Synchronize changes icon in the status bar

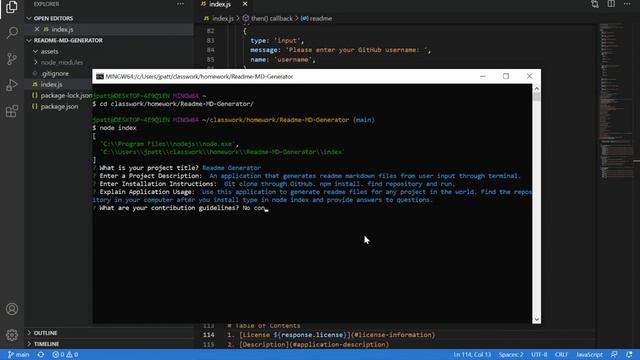pyautogui.click(x=41, y=354)
